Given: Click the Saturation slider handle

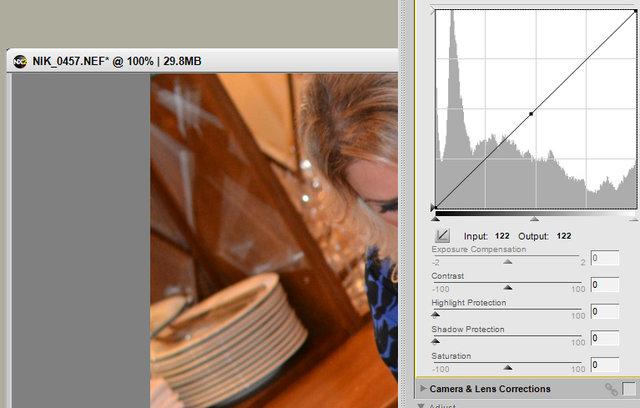Looking at the screenshot, I should [x=507, y=368].
